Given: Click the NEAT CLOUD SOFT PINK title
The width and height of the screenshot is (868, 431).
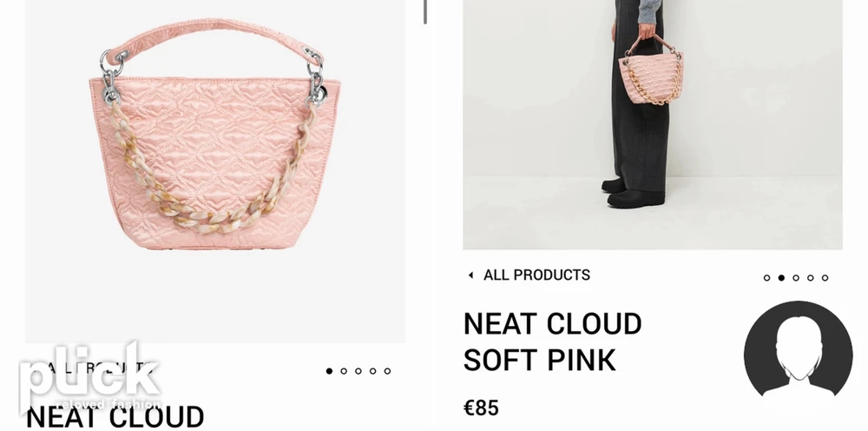Looking at the screenshot, I should tap(552, 341).
